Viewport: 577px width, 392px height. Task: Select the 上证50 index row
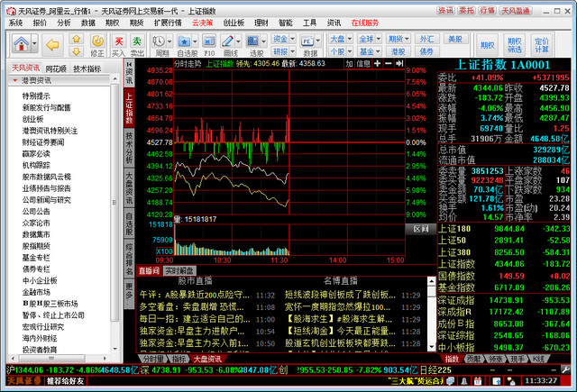(x=504, y=241)
